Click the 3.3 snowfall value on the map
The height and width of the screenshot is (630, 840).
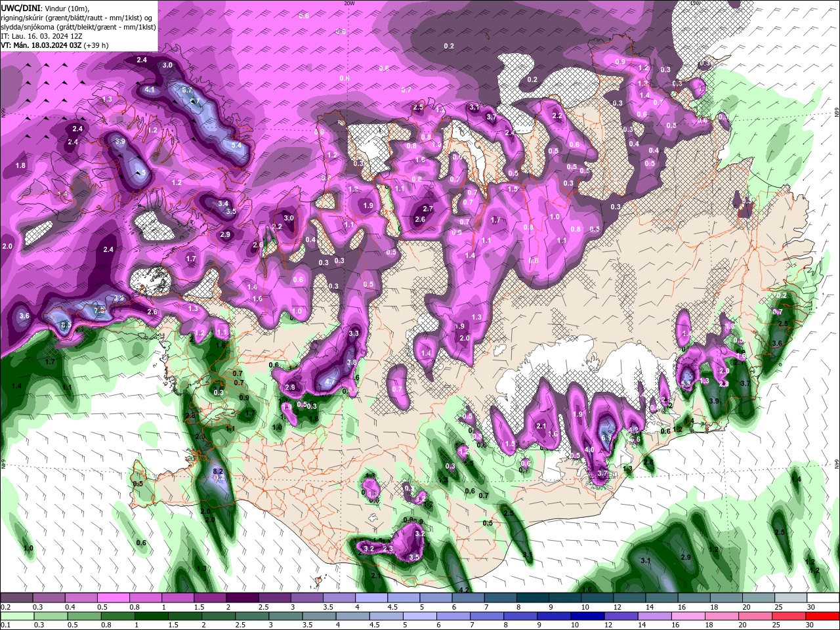click(354, 333)
